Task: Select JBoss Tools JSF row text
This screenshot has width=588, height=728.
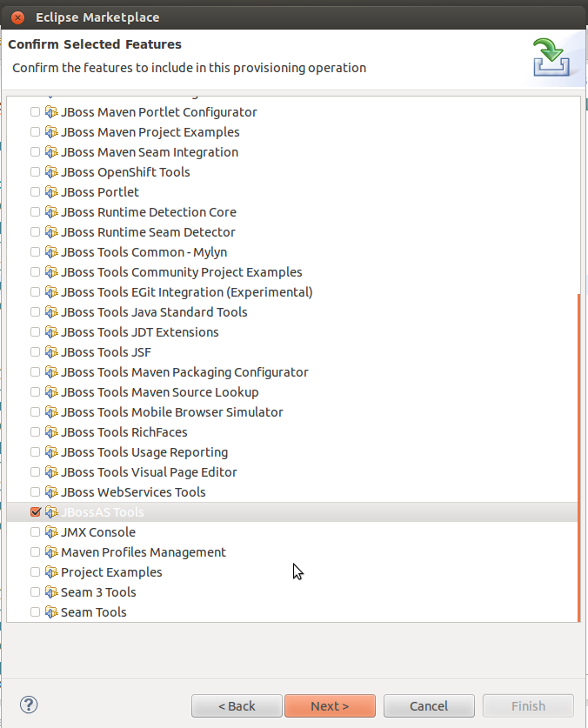Action: coord(106,352)
